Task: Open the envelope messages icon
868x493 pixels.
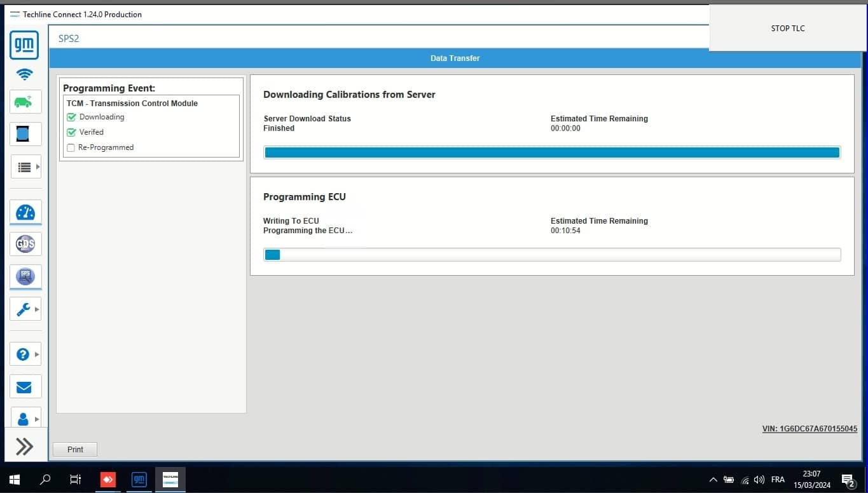Action: pyautogui.click(x=25, y=387)
